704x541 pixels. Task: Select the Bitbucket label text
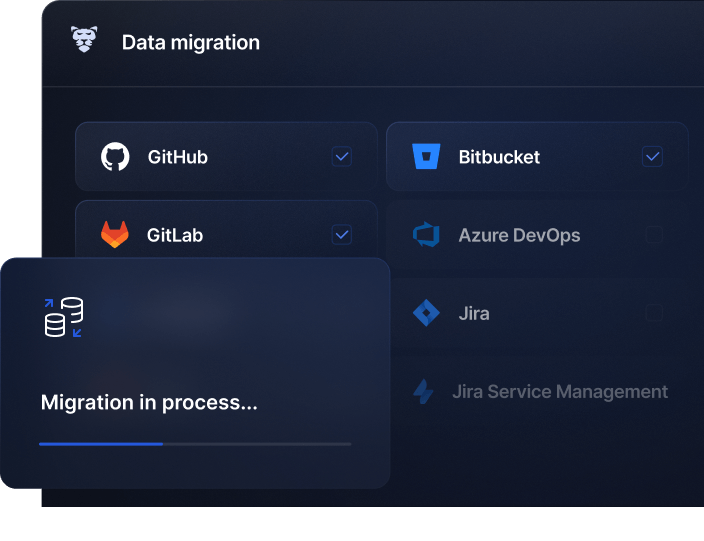tap(499, 157)
